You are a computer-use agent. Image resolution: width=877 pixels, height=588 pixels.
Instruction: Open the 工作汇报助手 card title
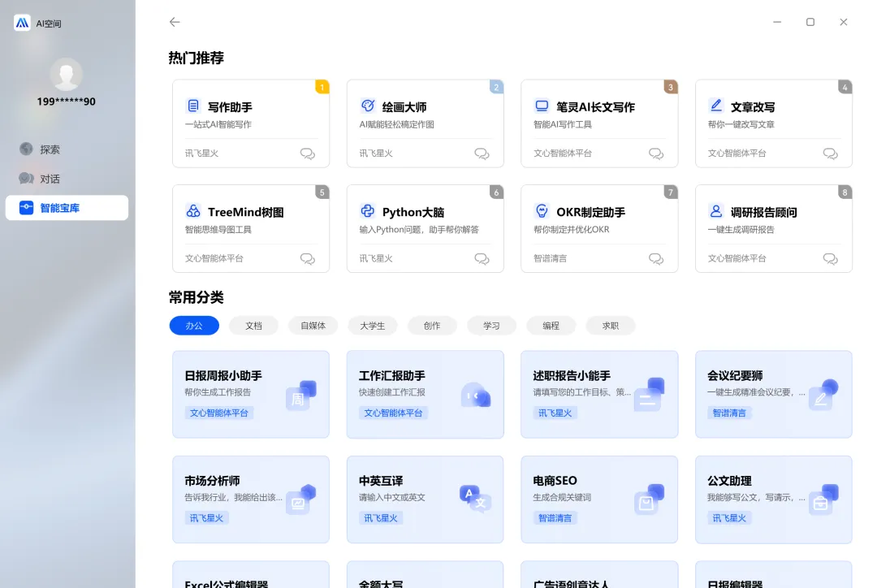click(392, 375)
